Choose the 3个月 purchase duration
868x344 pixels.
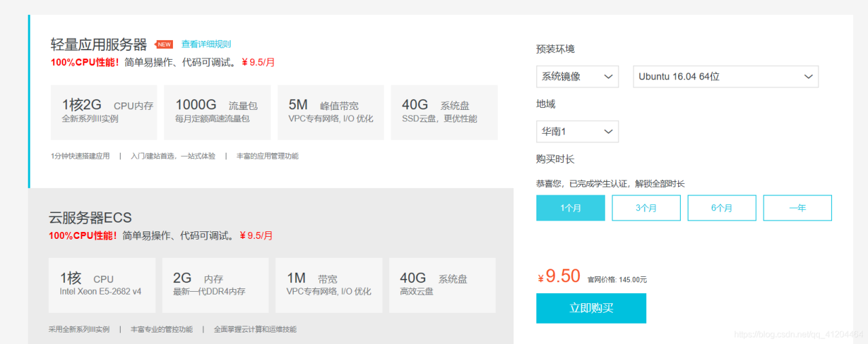pos(646,208)
